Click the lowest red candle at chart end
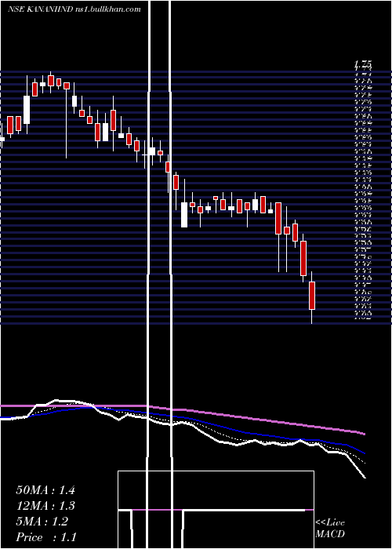This screenshot has width=392, height=549. (312, 296)
